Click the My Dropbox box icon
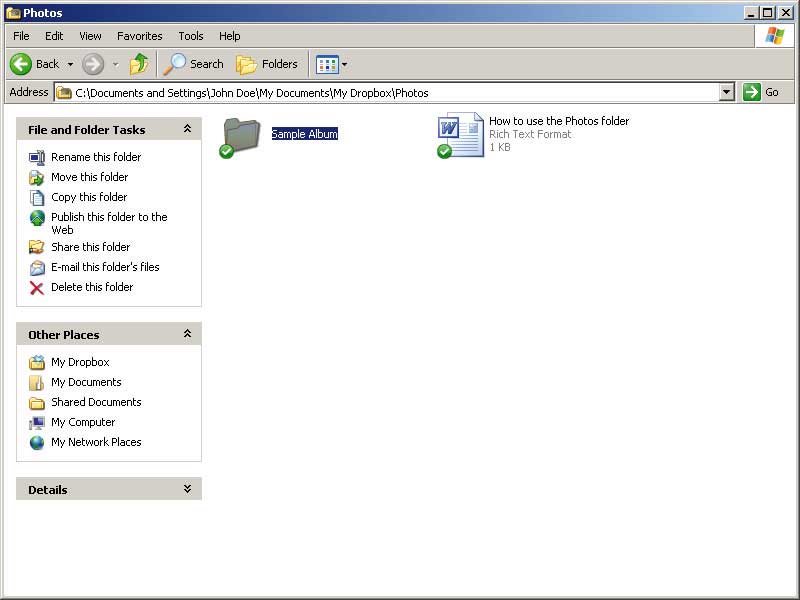 point(36,363)
